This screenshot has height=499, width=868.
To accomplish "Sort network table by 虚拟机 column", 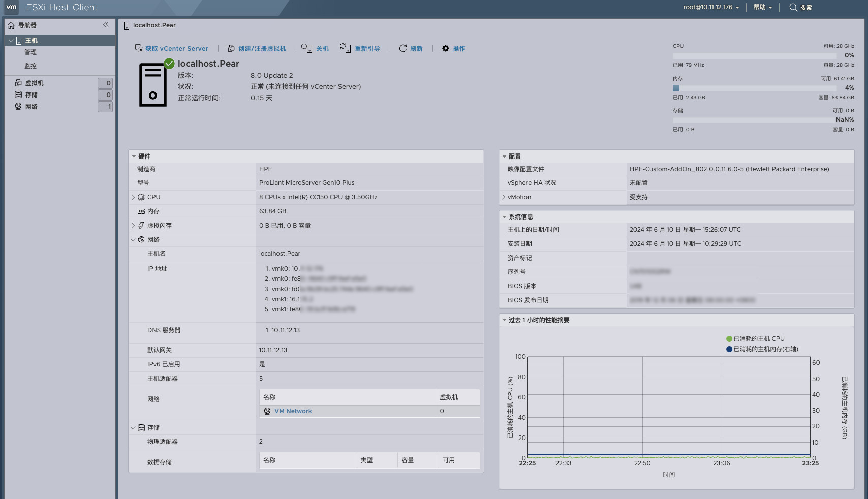I will click(457, 397).
